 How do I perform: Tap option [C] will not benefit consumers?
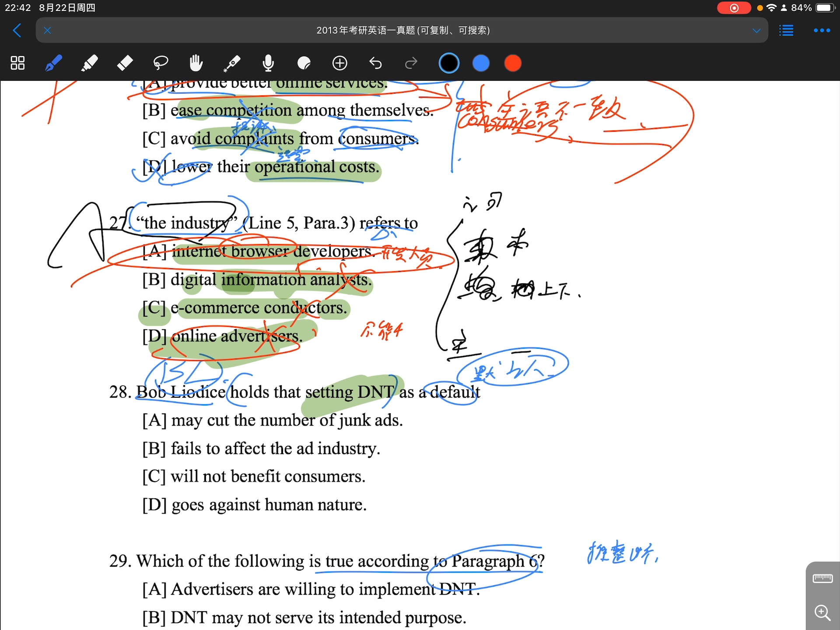pyautogui.click(x=254, y=476)
